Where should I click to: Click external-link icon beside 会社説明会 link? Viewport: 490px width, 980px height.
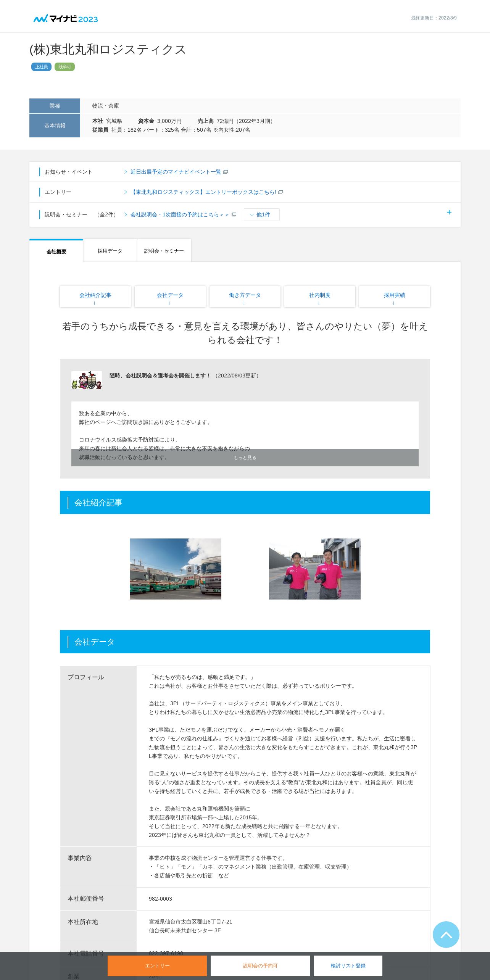pyautogui.click(x=234, y=214)
